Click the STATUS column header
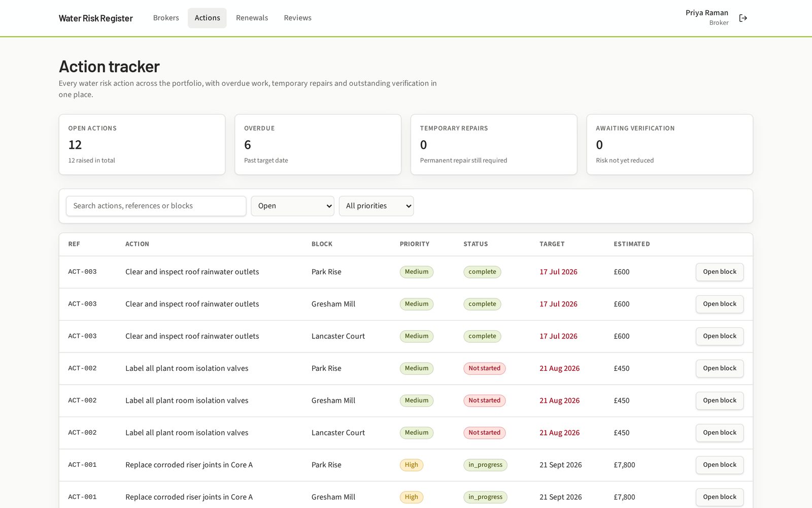 click(476, 244)
